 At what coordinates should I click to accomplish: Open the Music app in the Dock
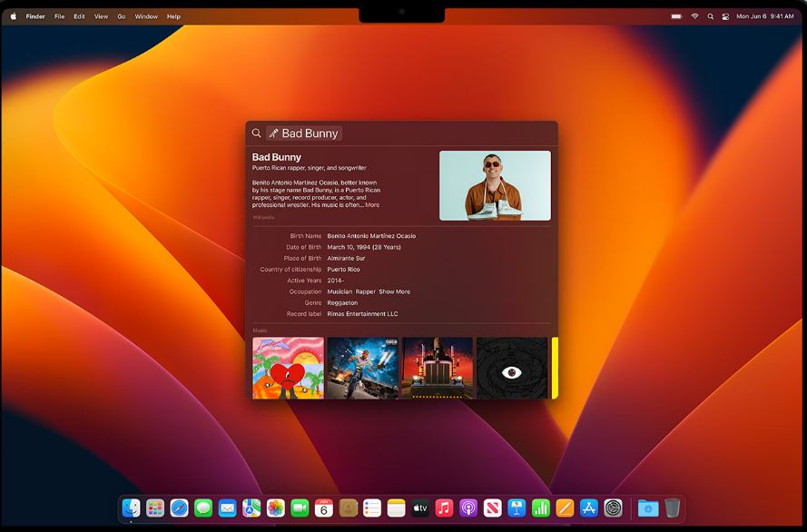[x=444, y=508]
